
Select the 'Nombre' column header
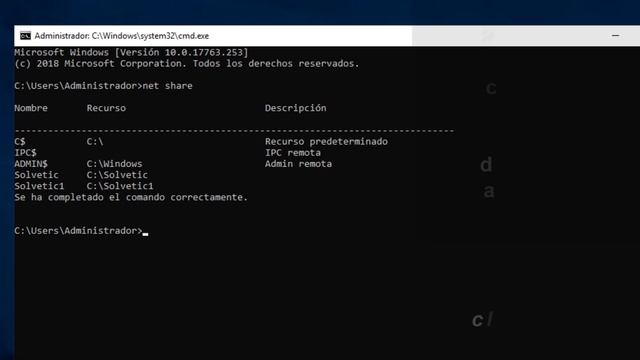(31, 108)
